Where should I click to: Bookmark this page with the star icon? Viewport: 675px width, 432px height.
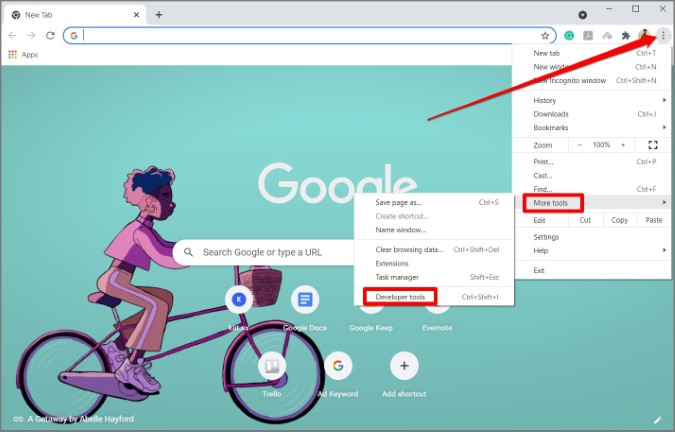545,36
